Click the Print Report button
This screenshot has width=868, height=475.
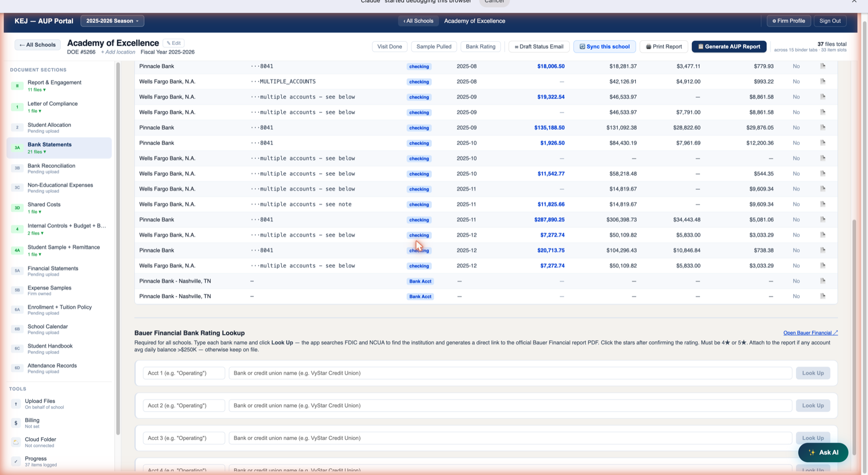click(x=664, y=46)
